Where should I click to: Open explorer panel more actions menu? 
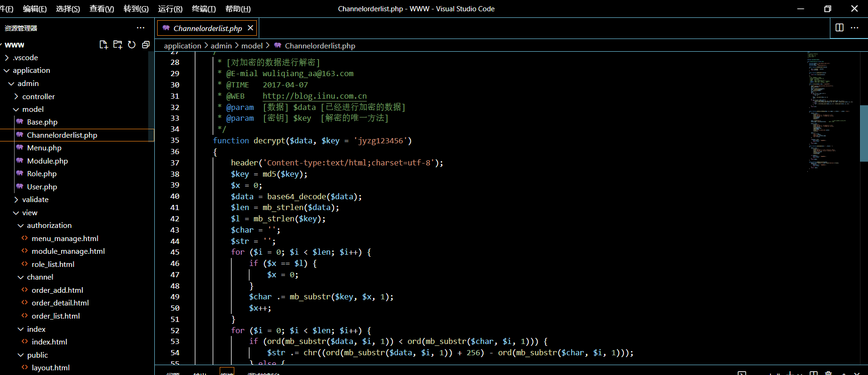point(141,28)
